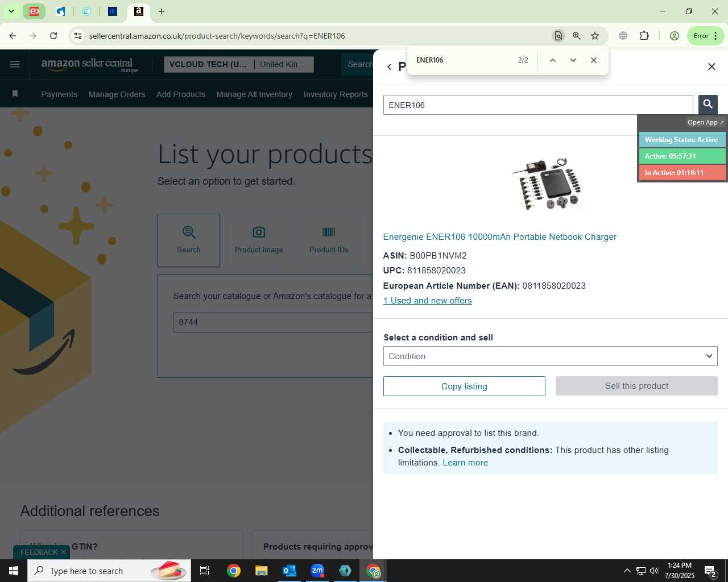The image size is (728, 582).
Task: Click the Amazon Seller Central logo
Action: click(x=89, y=65)
